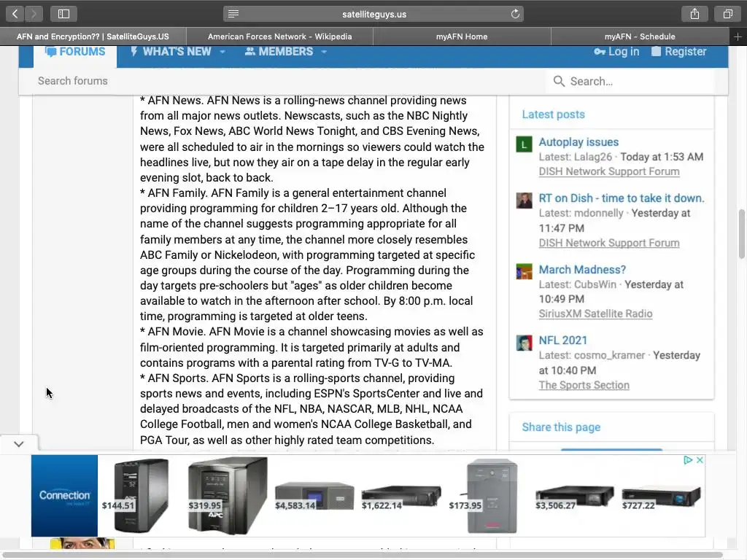This screenshot has height=560, width=747.
Task: Reload the satelliteguys.us page
Action: pyautogui.click(x=515, y=14)
